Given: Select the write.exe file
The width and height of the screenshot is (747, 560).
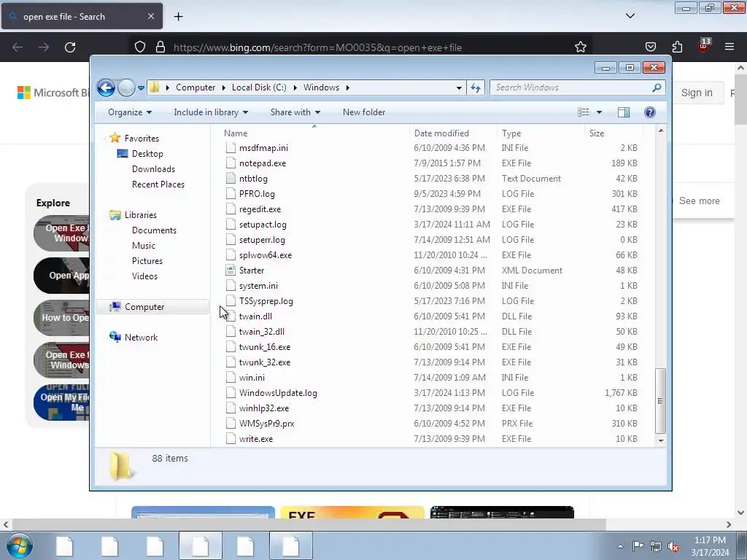Looking at the screenshot, I should [256, 439].
